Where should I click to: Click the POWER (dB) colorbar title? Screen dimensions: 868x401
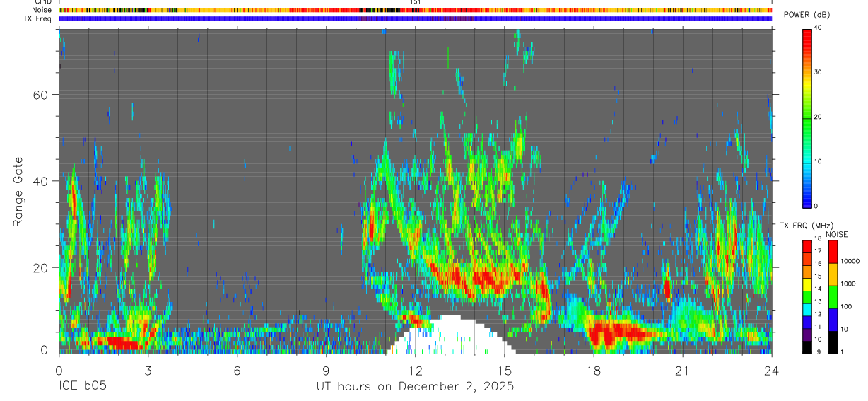point(807,16)
